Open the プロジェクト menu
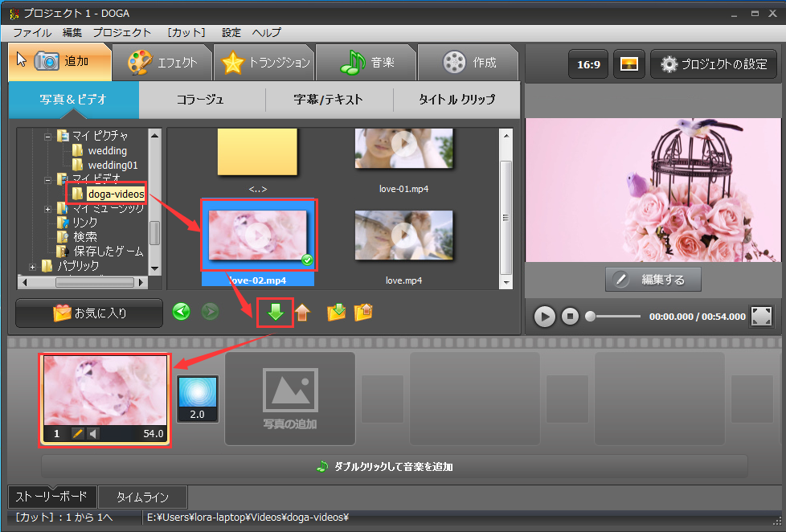Screen dimensions: 786x532 click(x=121, y=32)
